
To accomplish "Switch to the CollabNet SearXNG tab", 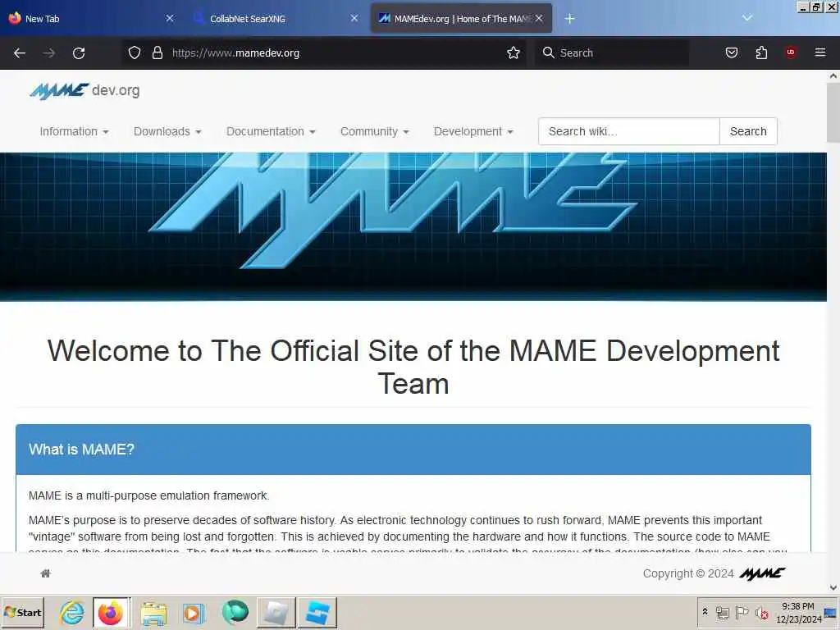I will [x=276, y=18].
